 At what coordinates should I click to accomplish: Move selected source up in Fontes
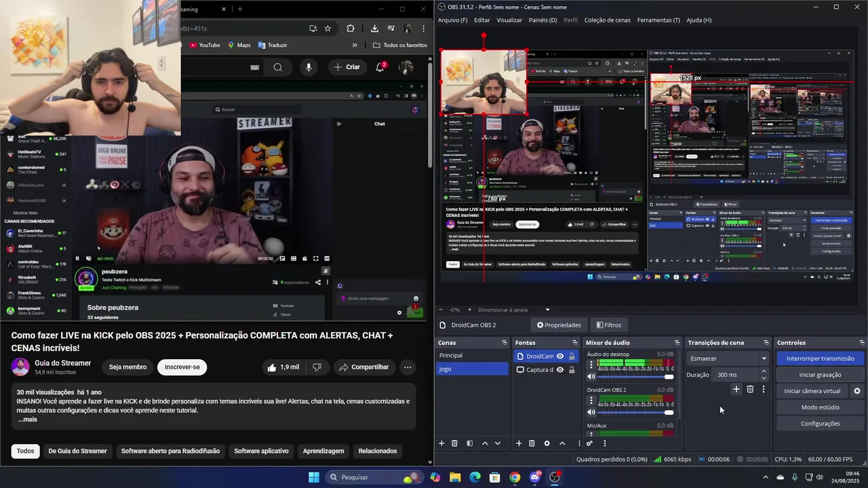click(562, 443)
